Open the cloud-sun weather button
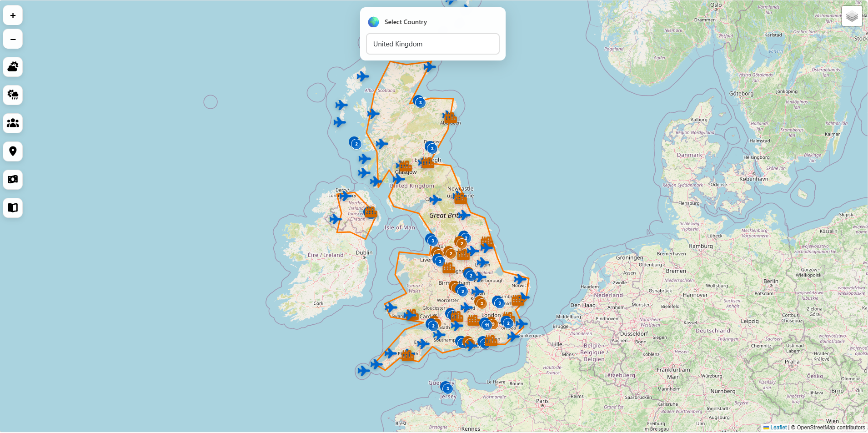This screenshot has width=868, height=433. tap(13, 67)
